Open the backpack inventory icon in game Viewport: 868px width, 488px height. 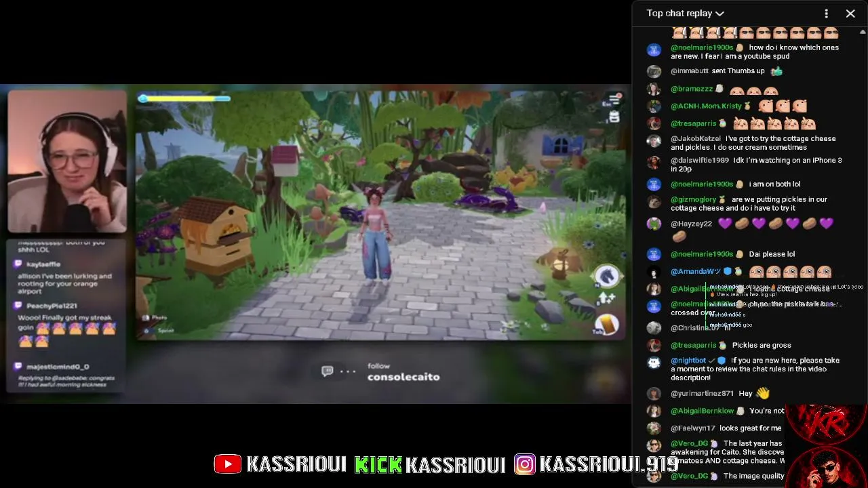tap(614, 117)
